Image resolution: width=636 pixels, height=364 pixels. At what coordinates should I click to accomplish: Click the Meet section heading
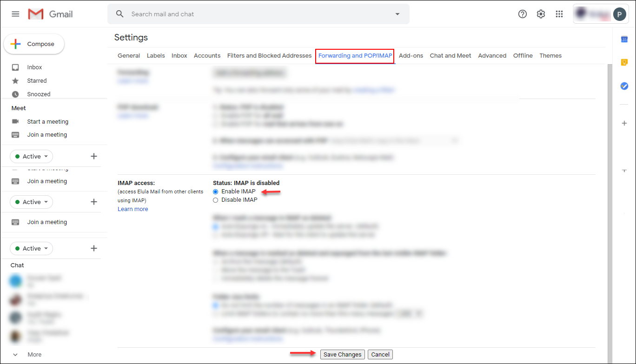[19, 108]
